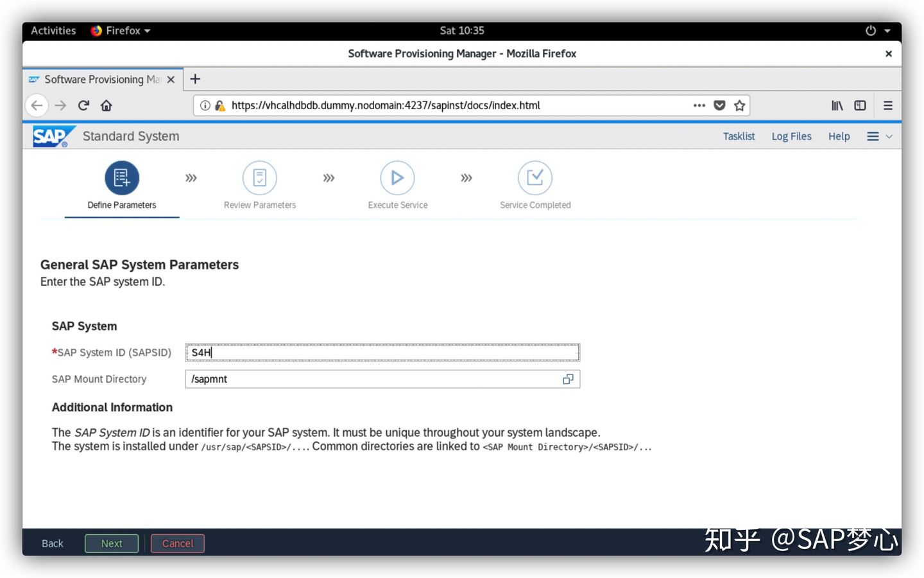Expand the system status dropdown arrow
This screenshot has width=924, height=578.
click(887, 31)
